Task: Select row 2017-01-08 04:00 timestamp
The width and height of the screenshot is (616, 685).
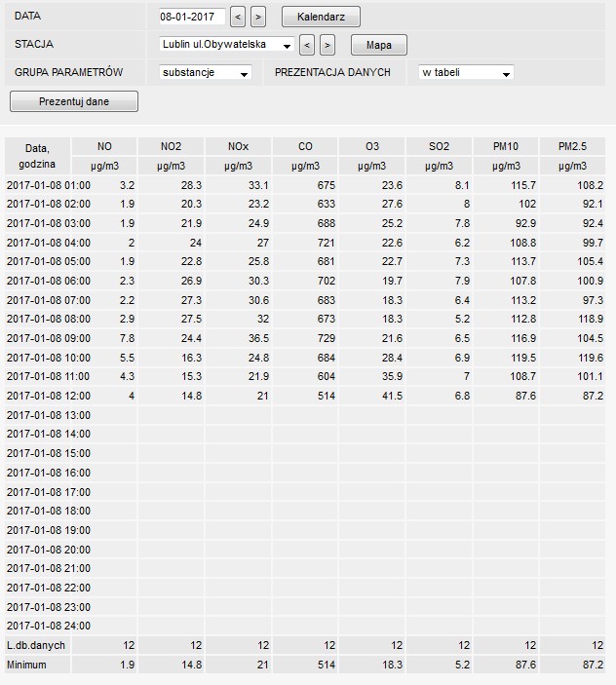Action: [49, 243]
